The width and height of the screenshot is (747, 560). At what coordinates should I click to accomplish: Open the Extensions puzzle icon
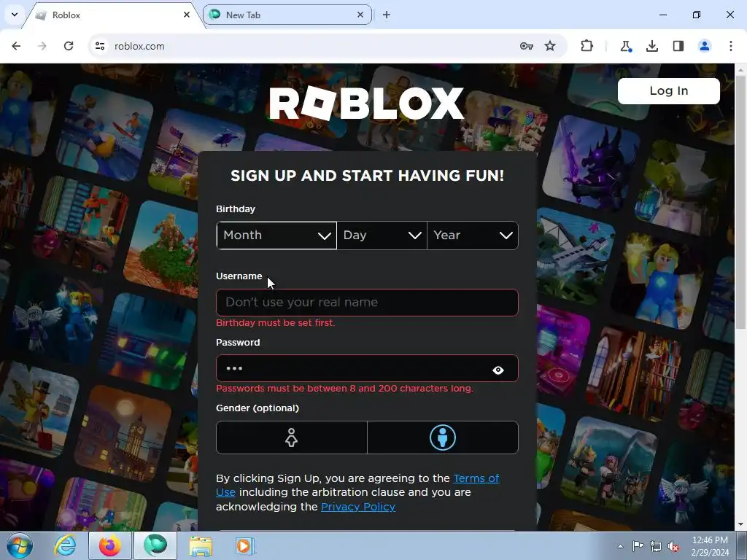click(587, 46)
